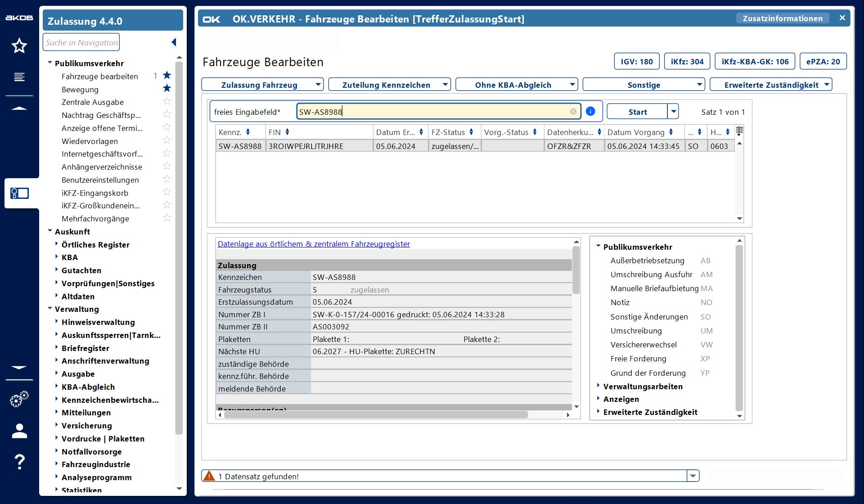The width and height of the screenshot is (864, 504).
Task: Open the Start button dropdown arrow
Action: (673, 111)
